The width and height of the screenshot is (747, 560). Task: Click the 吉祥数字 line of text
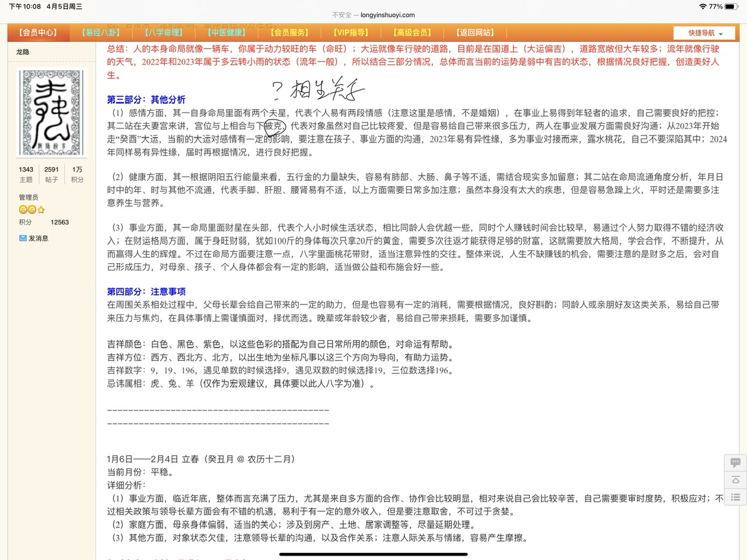(280, 370)
